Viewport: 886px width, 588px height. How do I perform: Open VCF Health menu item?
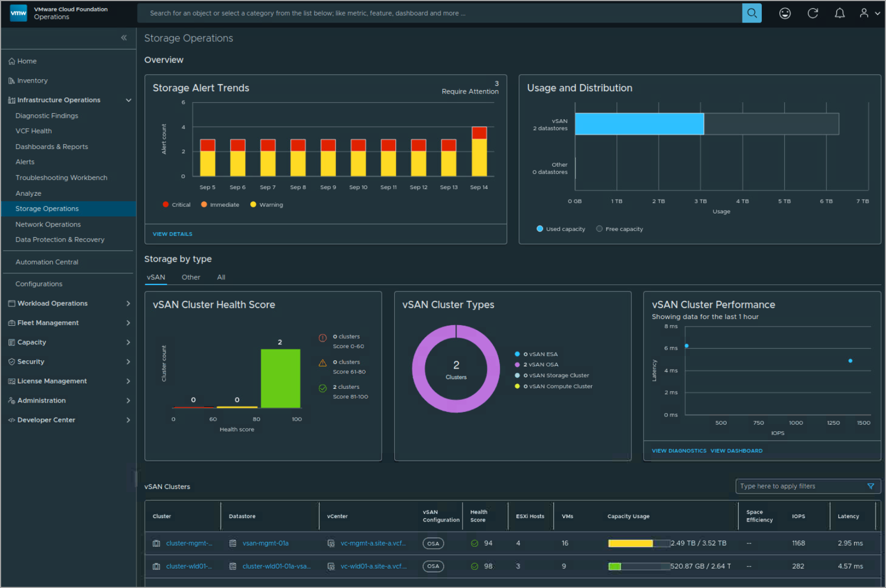coord(34,131)
